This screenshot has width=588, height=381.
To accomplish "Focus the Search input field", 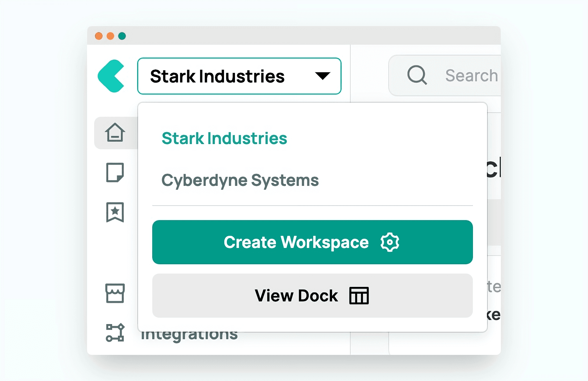I will coord(471,76).
